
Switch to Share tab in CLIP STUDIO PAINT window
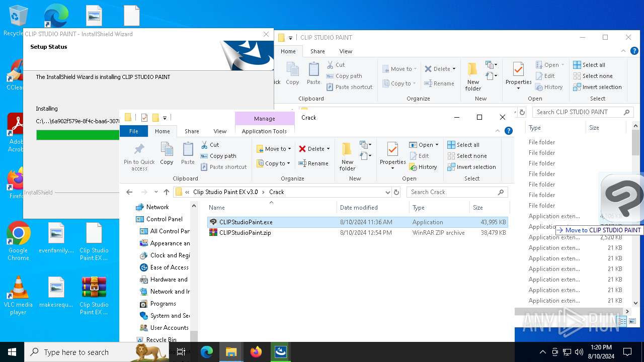(317, 51)
